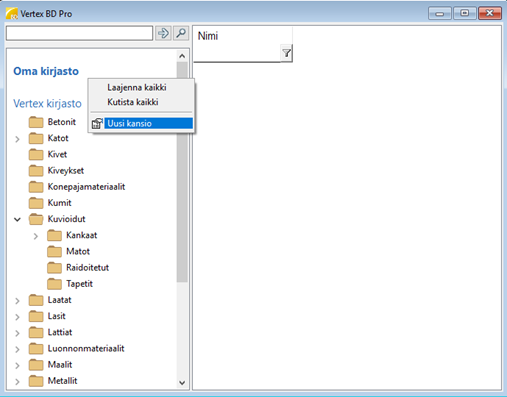Select the Kiveykset tree item

[66, 171]
